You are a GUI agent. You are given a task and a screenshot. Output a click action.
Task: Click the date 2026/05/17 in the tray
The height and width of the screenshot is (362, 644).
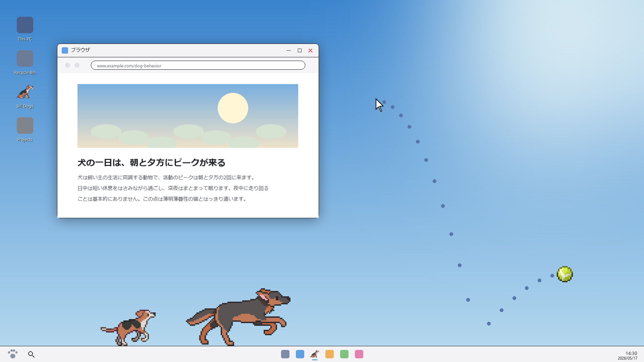[x=628, y=358]
